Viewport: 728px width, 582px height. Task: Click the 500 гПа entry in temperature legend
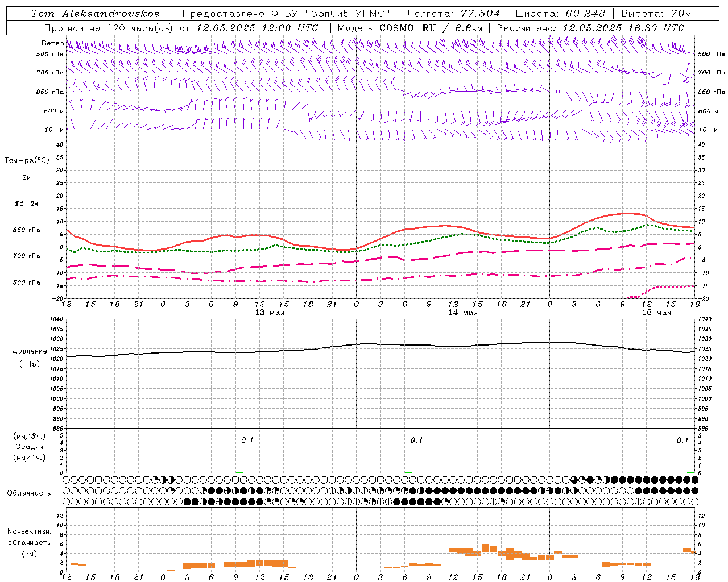click(x=27, y=282)
